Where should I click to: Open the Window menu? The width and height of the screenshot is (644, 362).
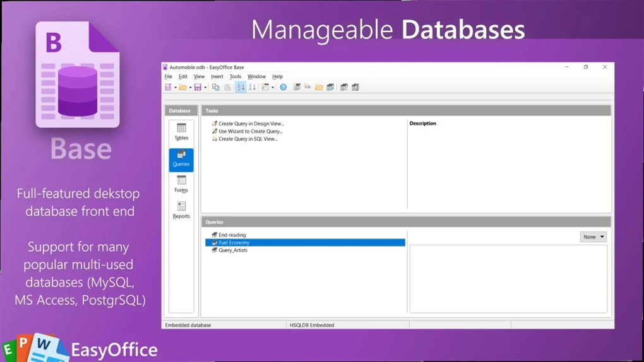pyautogui.click(x=257, y=76)
